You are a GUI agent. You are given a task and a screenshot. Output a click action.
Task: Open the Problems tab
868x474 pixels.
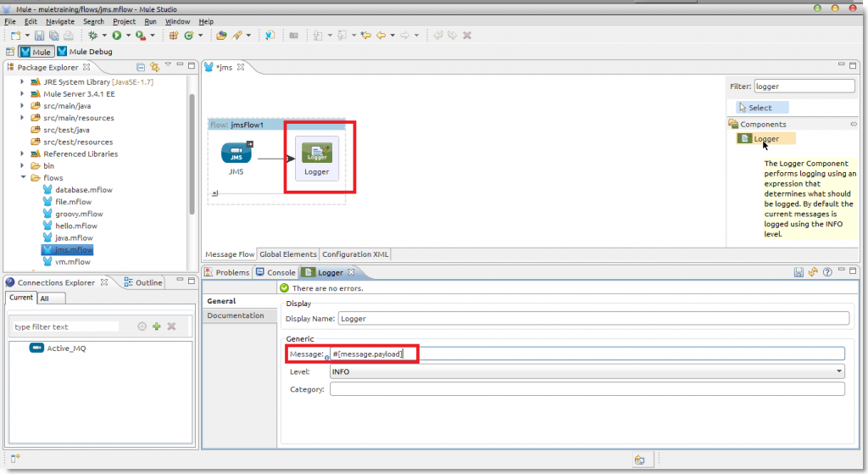(227, 272)
